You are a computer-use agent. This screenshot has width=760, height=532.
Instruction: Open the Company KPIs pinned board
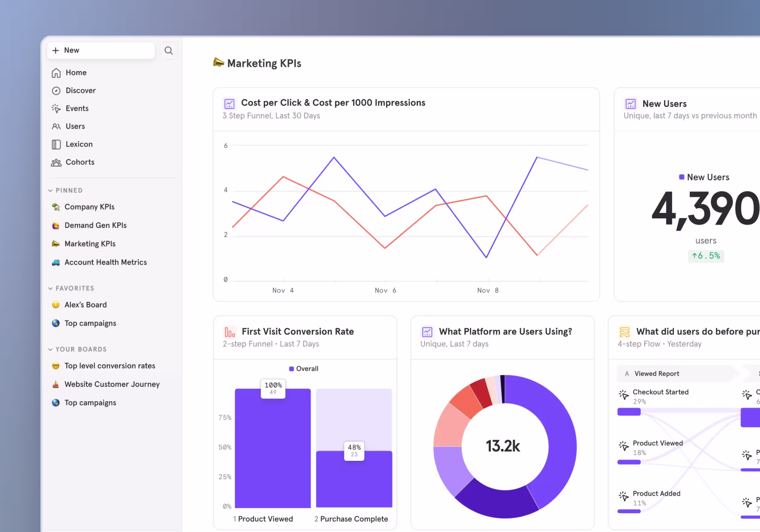(89, 207)
